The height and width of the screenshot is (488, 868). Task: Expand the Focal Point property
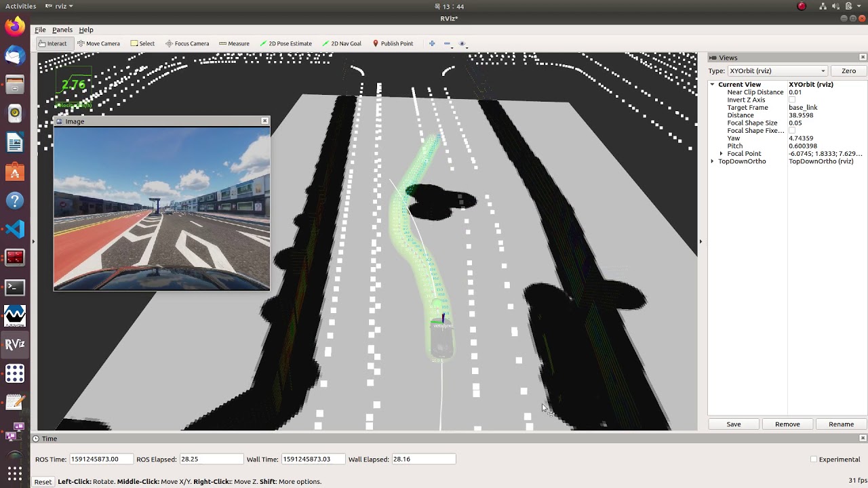[x=721, y=154]
